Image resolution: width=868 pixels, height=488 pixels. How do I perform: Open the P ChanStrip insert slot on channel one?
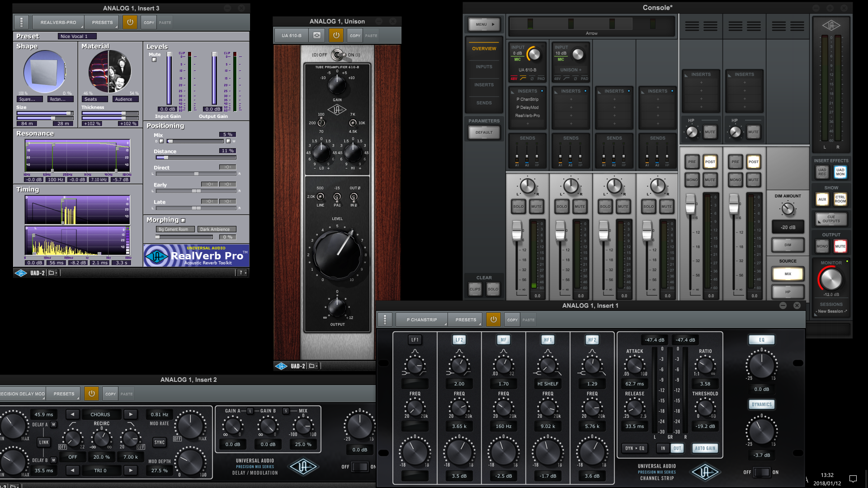tap(527, 99)
